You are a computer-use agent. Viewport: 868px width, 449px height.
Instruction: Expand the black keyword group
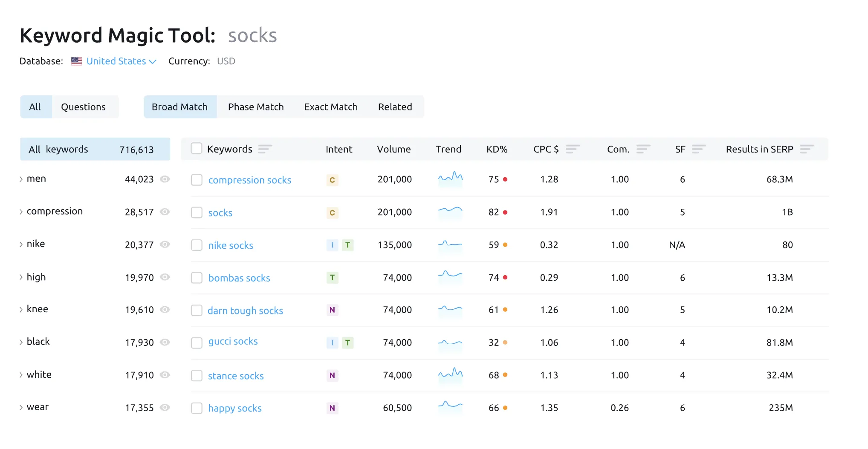tap(21, 342)
